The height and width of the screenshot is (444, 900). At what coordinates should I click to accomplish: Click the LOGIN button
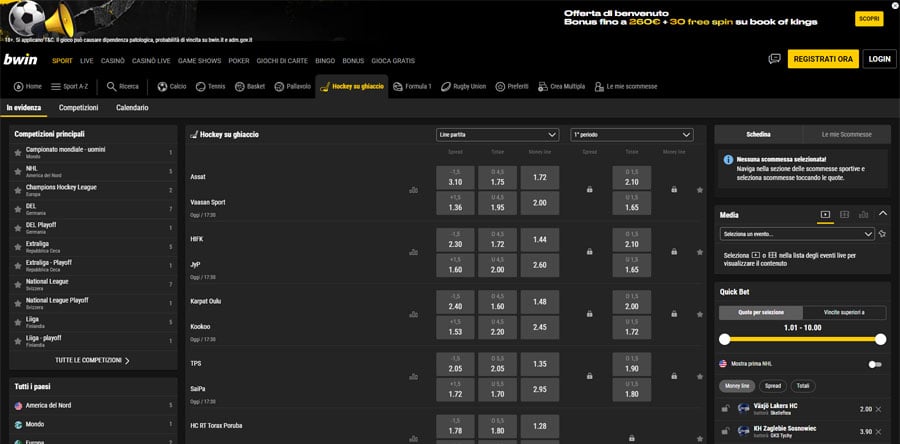tap(879, 59)
